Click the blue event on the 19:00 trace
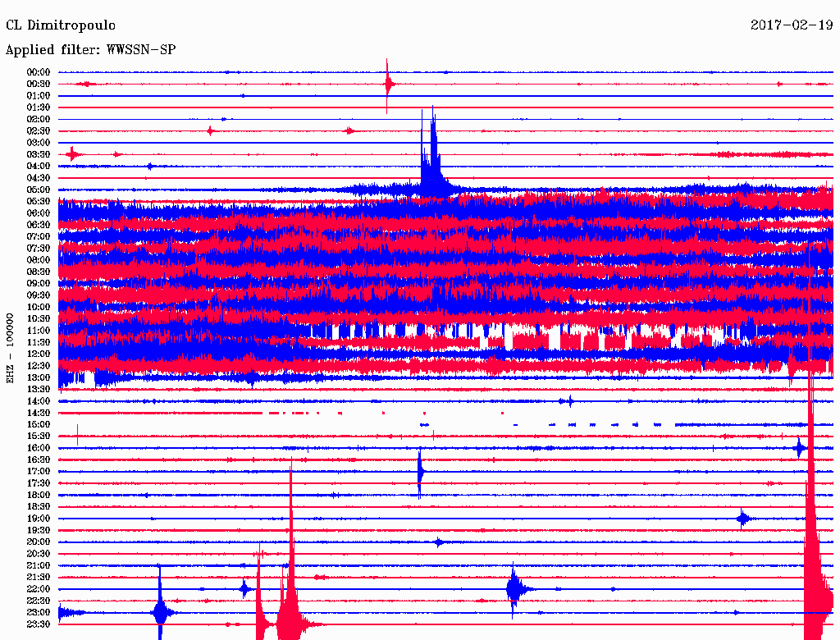Viewport: 840px width, 640px height. click(x=742, y=519)
